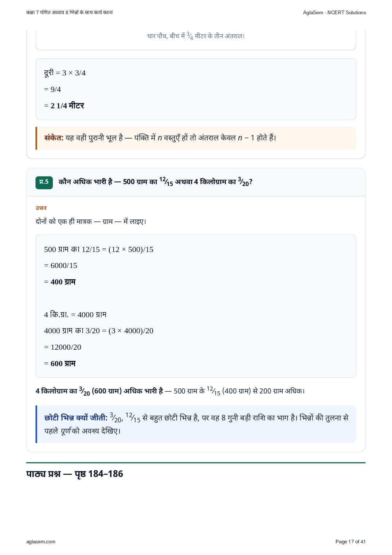
Task: Click the line = 6000/15
Action: tap(60, 265)
